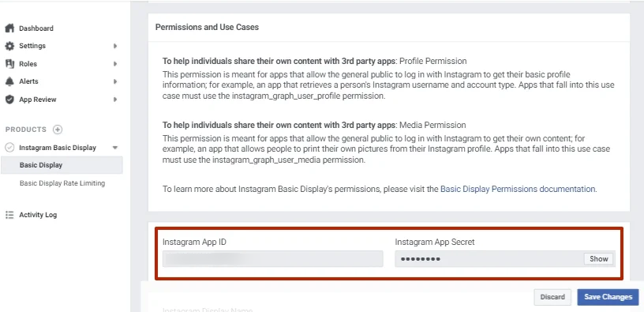Viewport: 644px width, 312px height.
Task: Discard the pending changes
Action: [x=552, y=297]
